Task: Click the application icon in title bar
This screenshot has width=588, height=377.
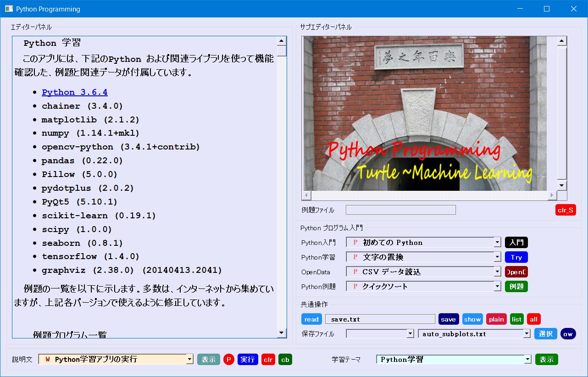Action: pyautogui.click(x=9, y=9)
